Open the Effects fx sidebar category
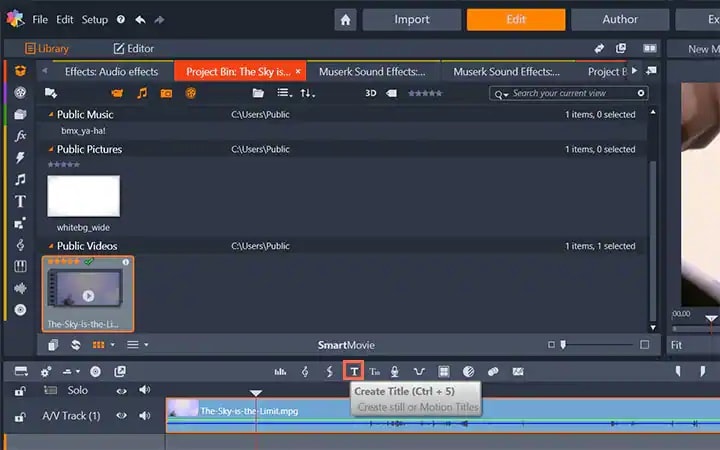 click(x=20, y=136)
